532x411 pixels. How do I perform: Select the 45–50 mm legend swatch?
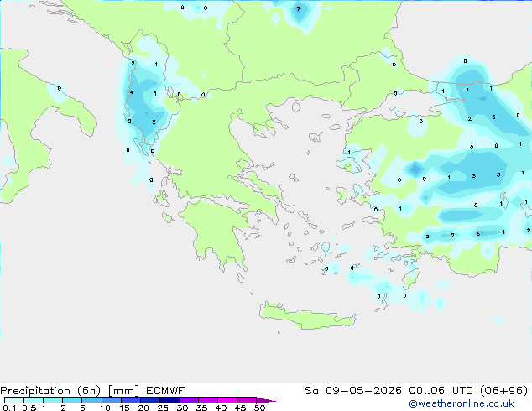pos(247,400)
